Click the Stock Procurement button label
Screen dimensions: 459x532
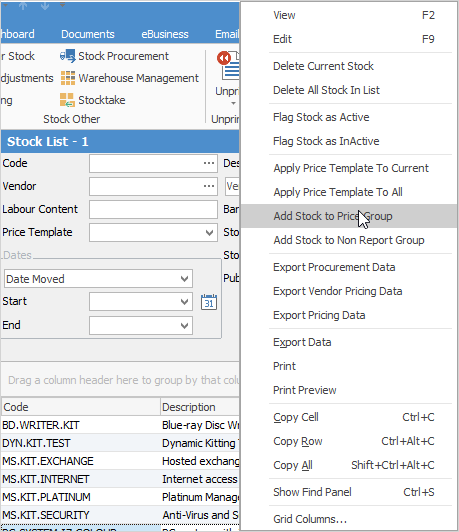pyautogui.click(x=123, y=56)
